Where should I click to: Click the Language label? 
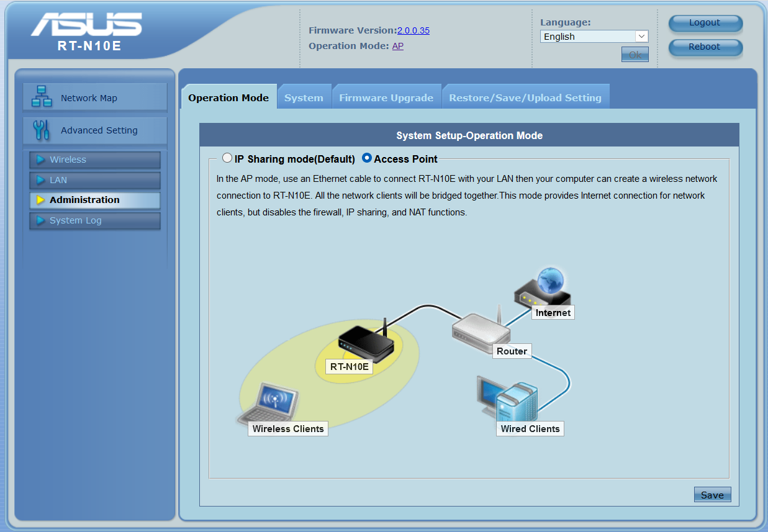(566, 22)
